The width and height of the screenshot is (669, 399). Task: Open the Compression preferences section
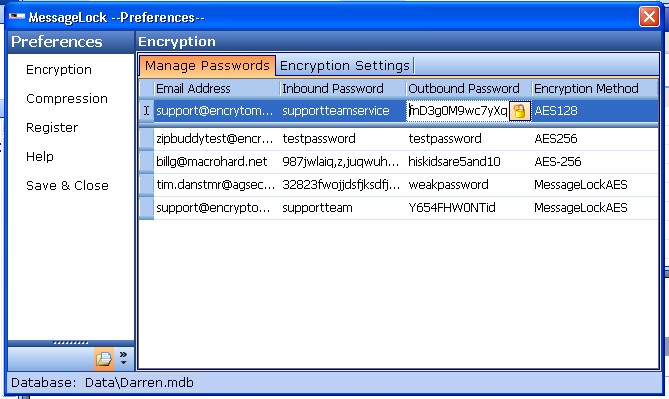(67, 99)
